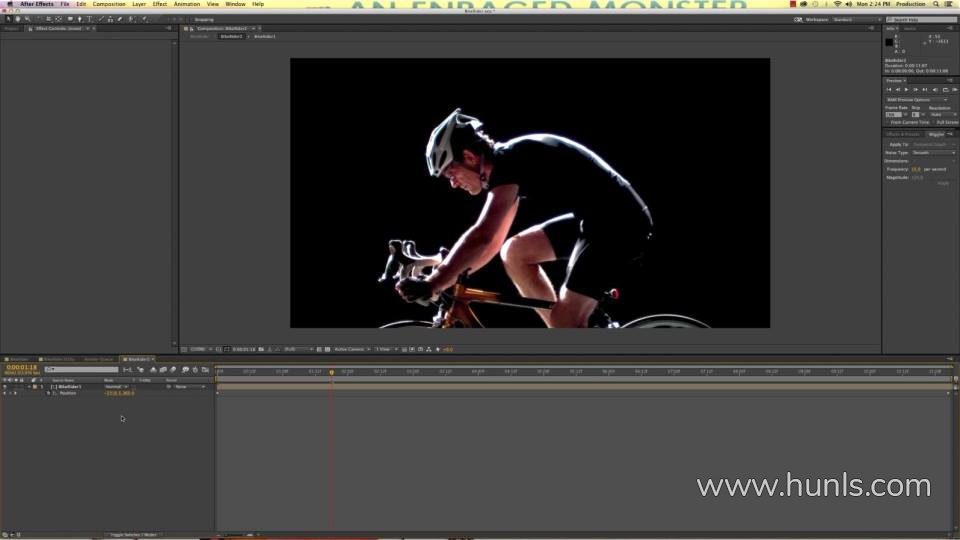The width and height of the screenshot is (960, 540).
Task: Click Frequency value in Wiggler panel
Action: click(916, 169)
